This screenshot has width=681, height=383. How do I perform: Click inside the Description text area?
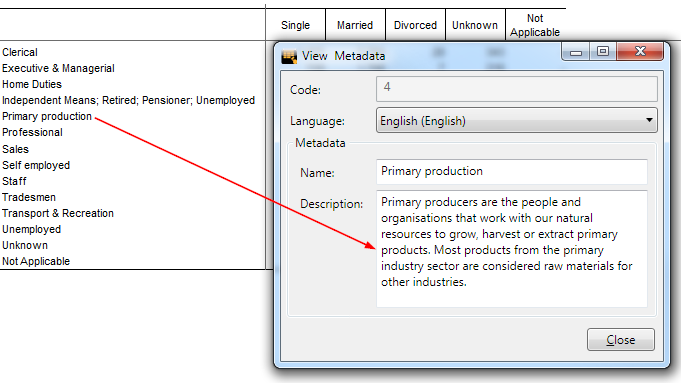pos(512,249)
